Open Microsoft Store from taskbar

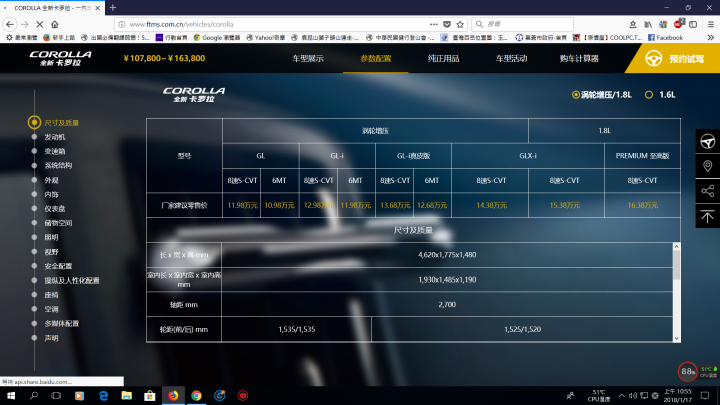[x=150, y=395]
